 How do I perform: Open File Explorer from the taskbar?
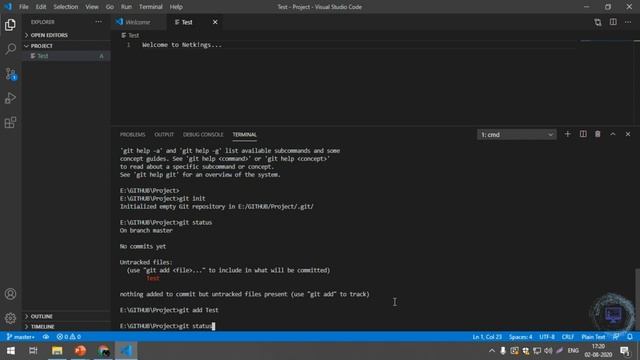coord(57,351)
